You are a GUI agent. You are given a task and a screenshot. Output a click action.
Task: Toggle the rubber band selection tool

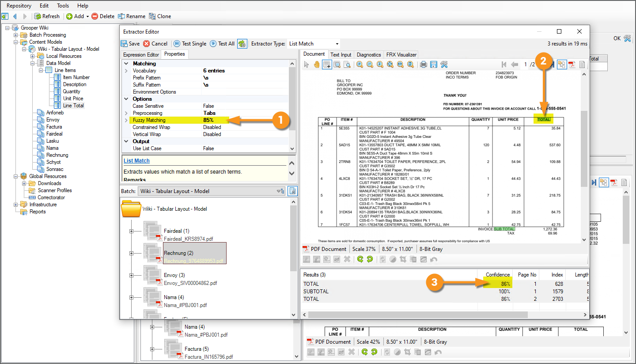click(x=327, y=65)
